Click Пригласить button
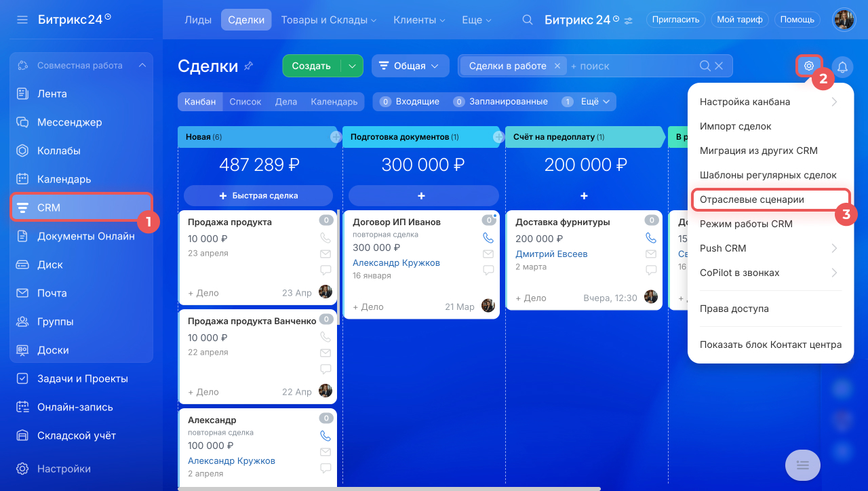This screenshot has height=491, width=868. coord(675,20)
